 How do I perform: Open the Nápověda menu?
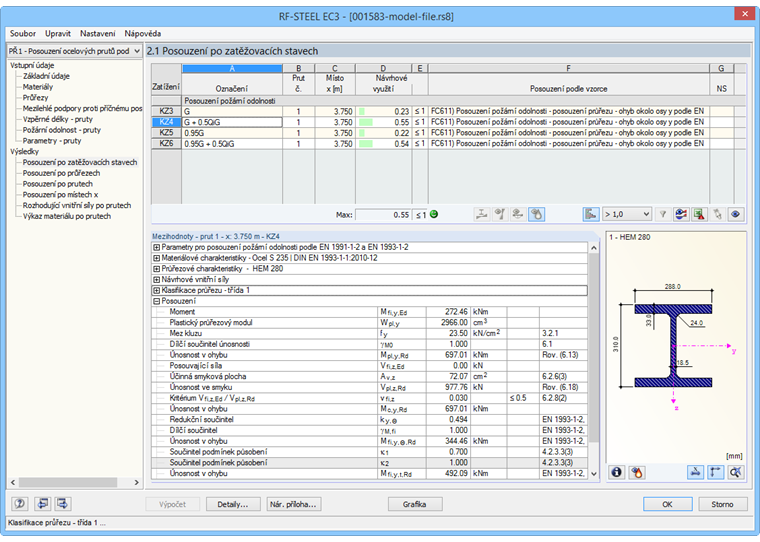[142, 33]
